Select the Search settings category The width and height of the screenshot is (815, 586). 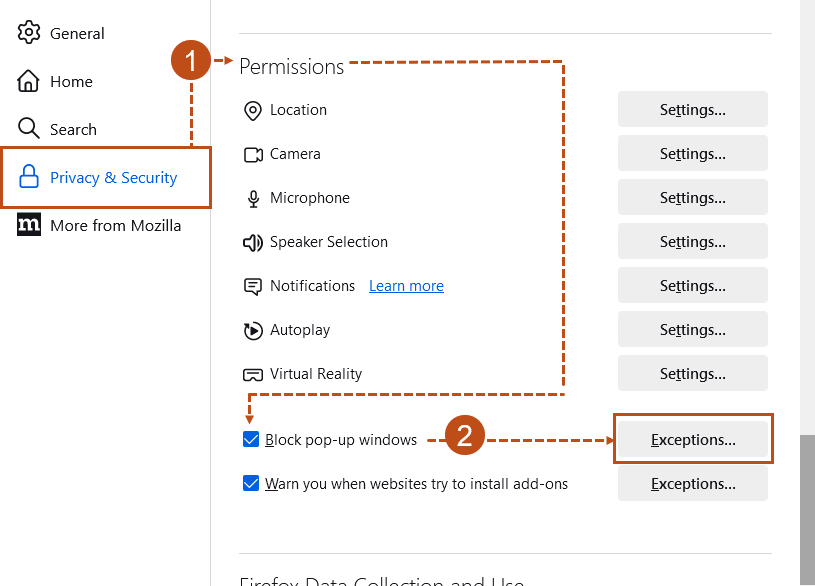(73, 129)
